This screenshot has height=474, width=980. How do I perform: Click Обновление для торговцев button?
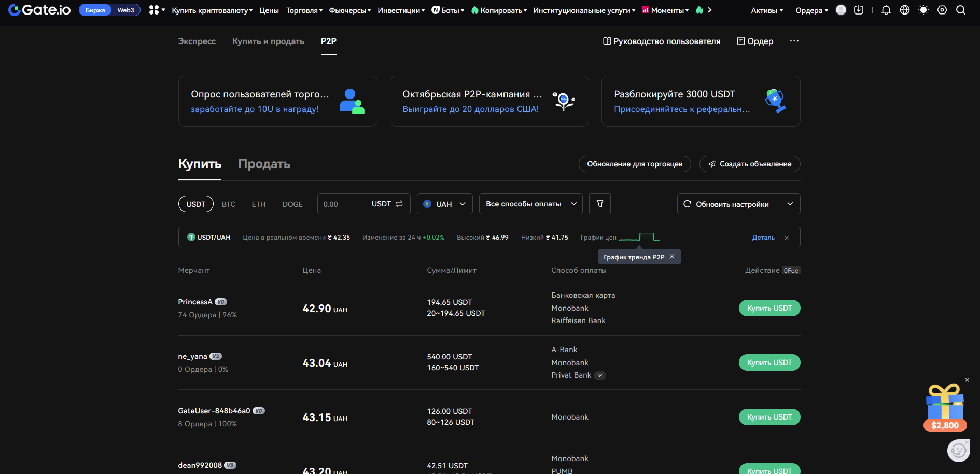(635, 164)
